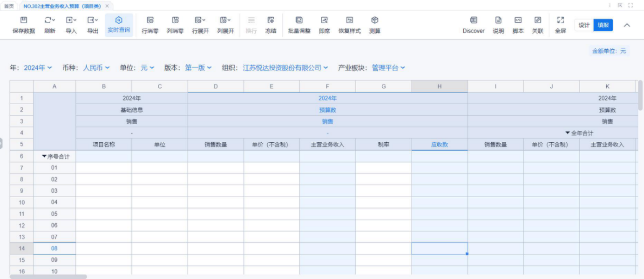Viewport: 644px width, 279px height.
Task: Open the 币种 人民币 dropdown
Action: 96,68
